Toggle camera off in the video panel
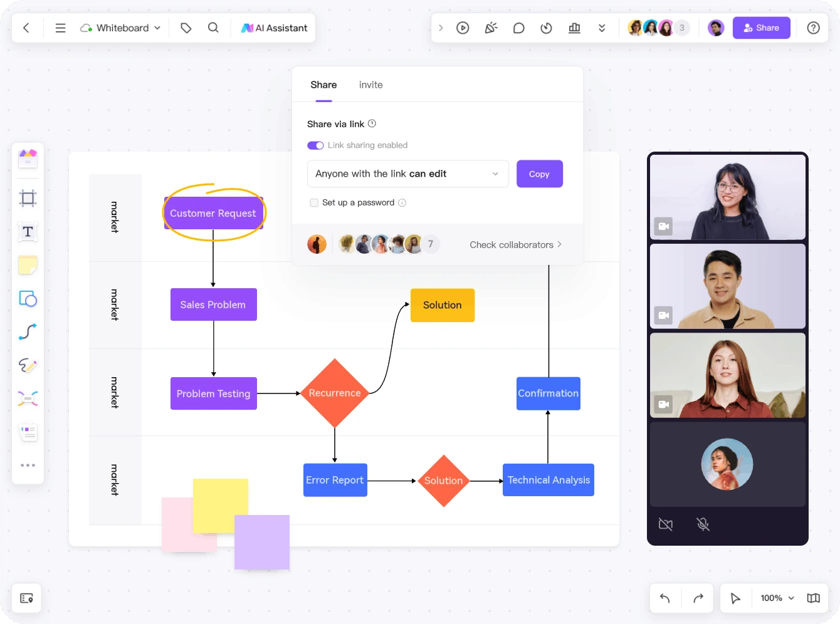Screen dimensions: 840x624 [x=666, y=524]
